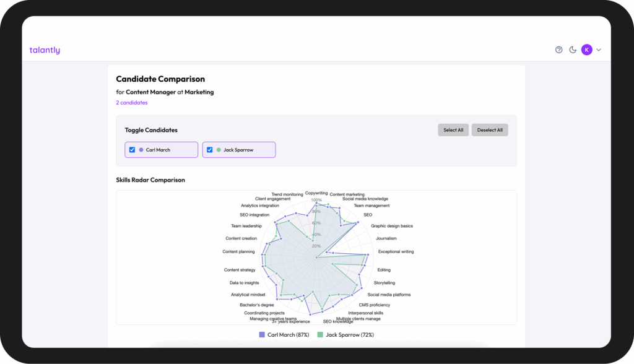Click the Copywriting label atop the radar
The image size is (634, 364).
[316, 193]
